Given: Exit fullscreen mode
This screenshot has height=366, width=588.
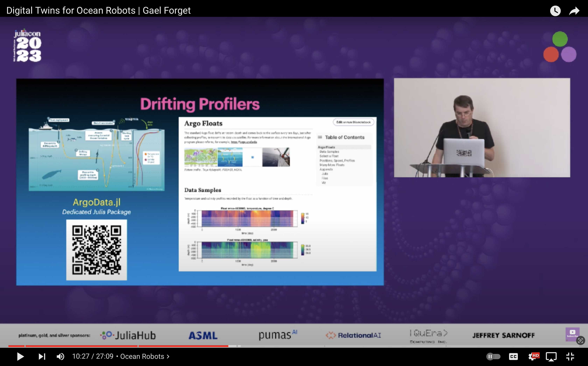Looking at the screenshot, I should [570, 356].
